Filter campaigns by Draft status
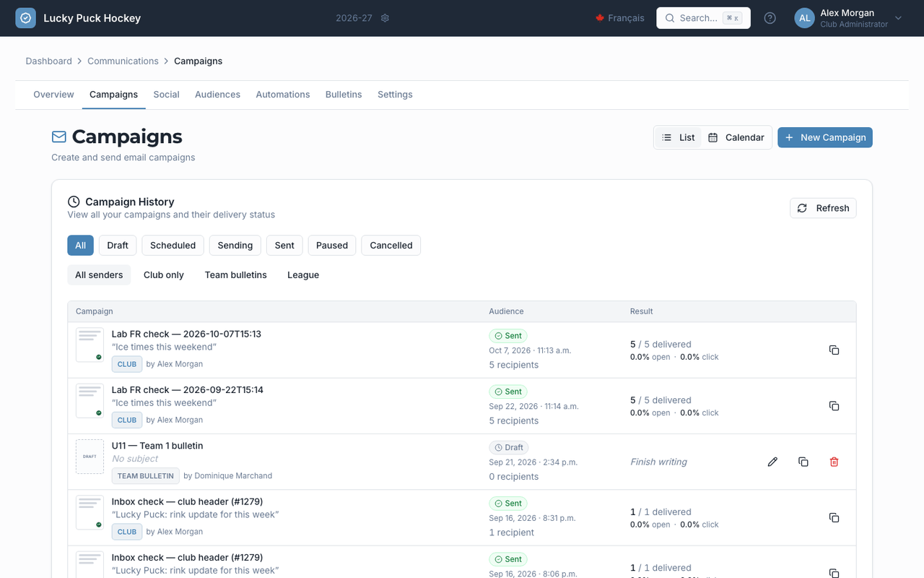Image resolution: width=924 pixels, height=578 pixels. point(118,245)
